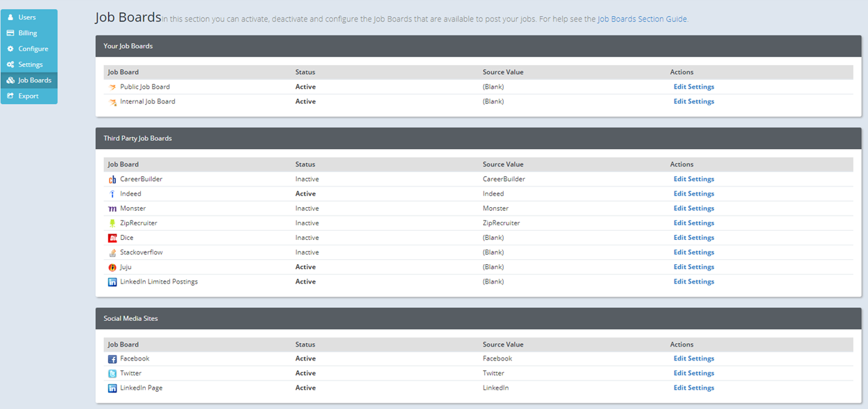Click the Dice icon
This screenshot has height=409, width=868.
click(112, 237)
